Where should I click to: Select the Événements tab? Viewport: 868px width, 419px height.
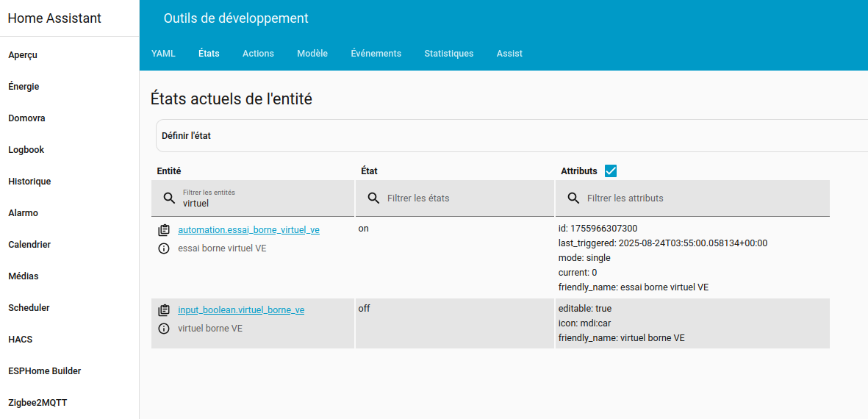coord(376,54)
